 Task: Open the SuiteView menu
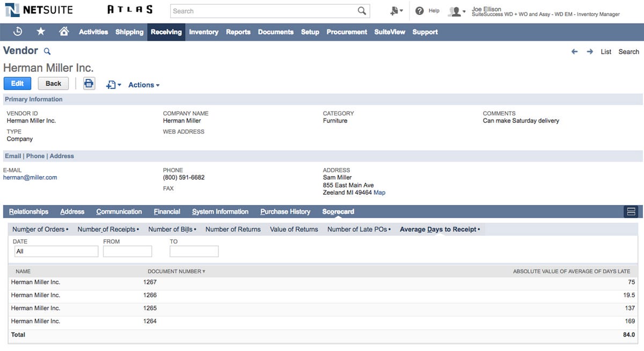point(390,32)
